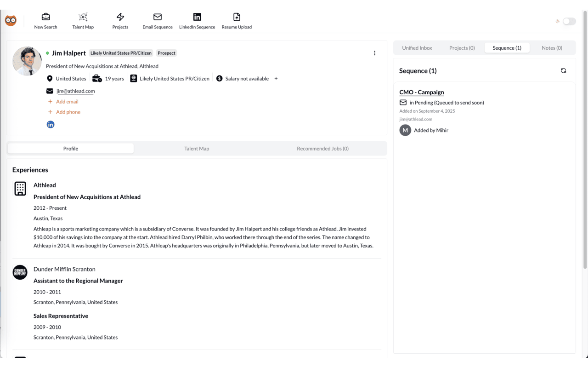The width and height of the screenshot is (588, 368).
Task: Click Add phone
Action: coord(64,112)
